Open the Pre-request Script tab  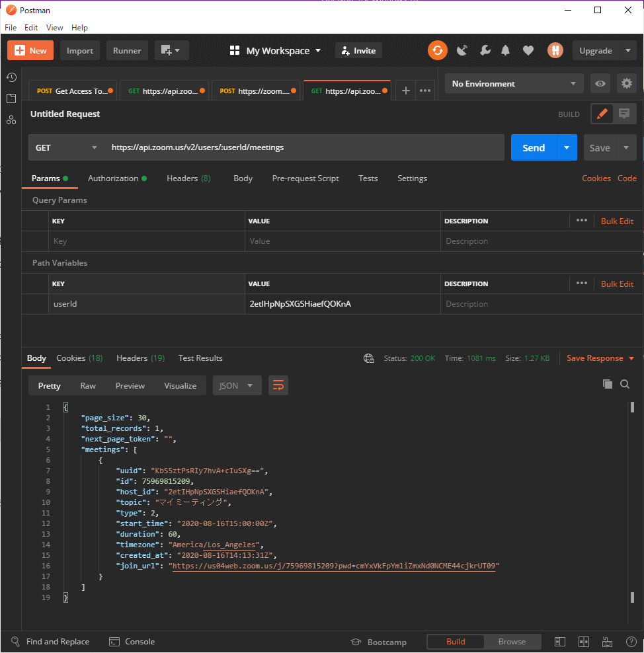coord(305,178)
